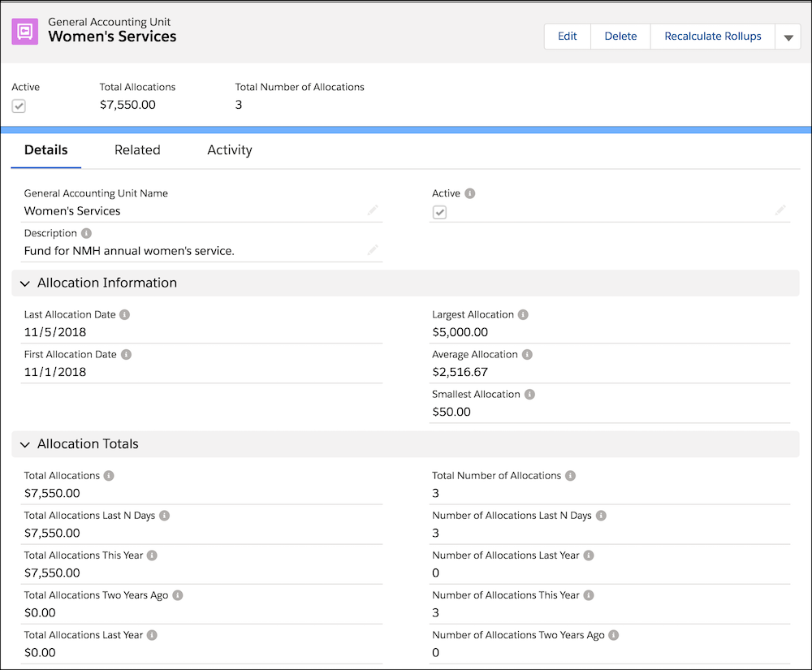
Task: Open the Activity tab
Action: click(229, 150)
